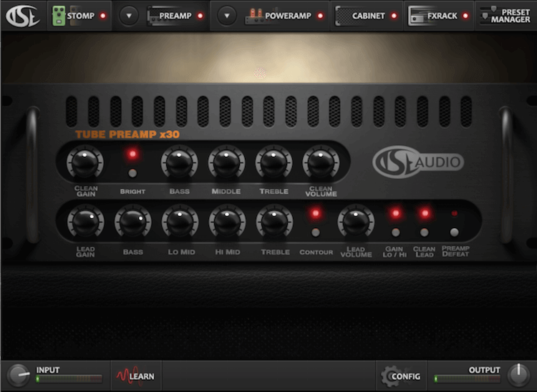Open the dropdown arrow before Poweramp
The image size is (537, 392).
(x=227, y=16)
